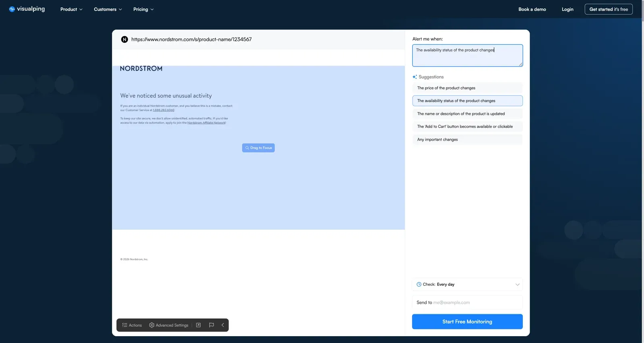Click the Visualping logo icon
Screen dimensions: 644x343
[x=12, y=9]
